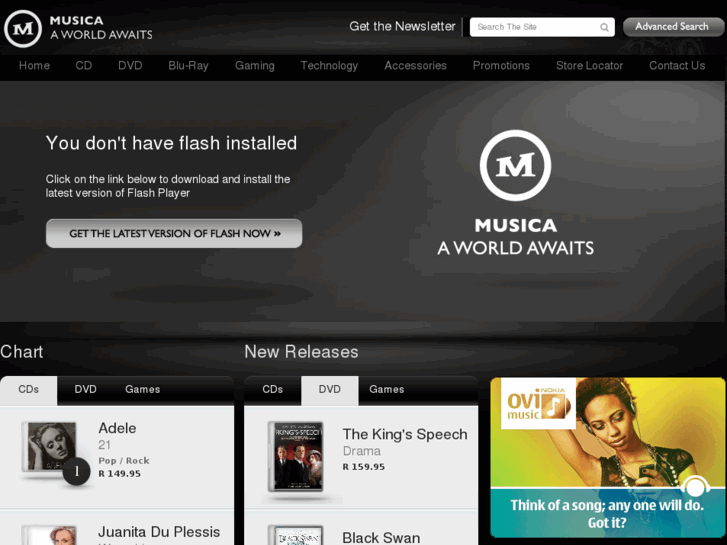The width and height of the screenshot is (727, 545).
Task: Switch to New Releases CDs tab
Action: coord(273,390)
